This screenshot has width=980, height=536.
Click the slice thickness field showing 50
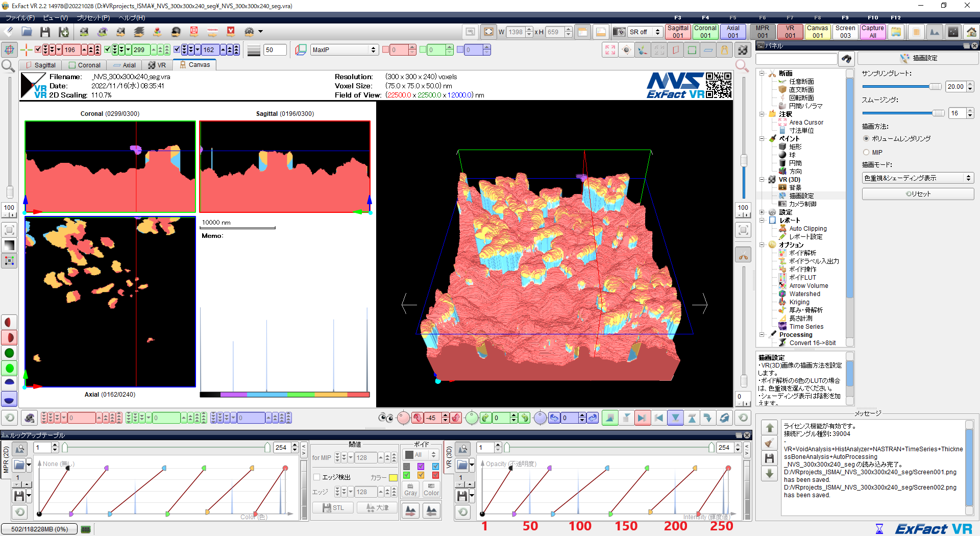(x=275, y=50)
